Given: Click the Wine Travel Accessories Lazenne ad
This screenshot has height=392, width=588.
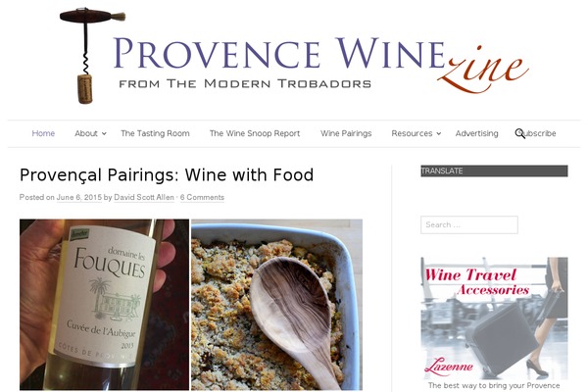Looking at the screenshot, I should (x=494, y=318).
